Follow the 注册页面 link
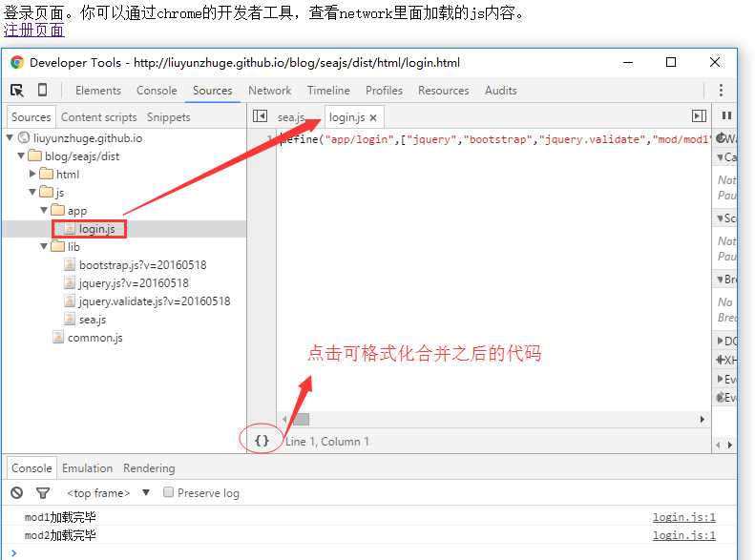This screenshot has height=560, width=755. 33,30
